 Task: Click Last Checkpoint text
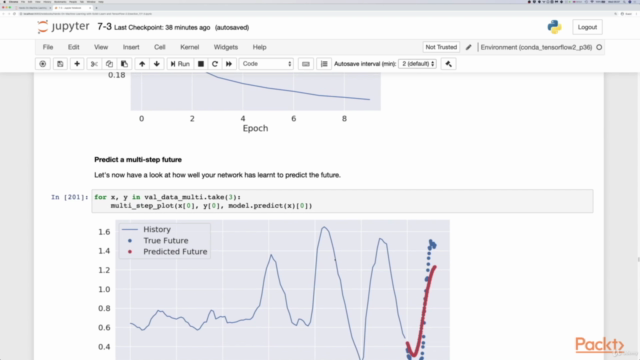coord(162,28)
